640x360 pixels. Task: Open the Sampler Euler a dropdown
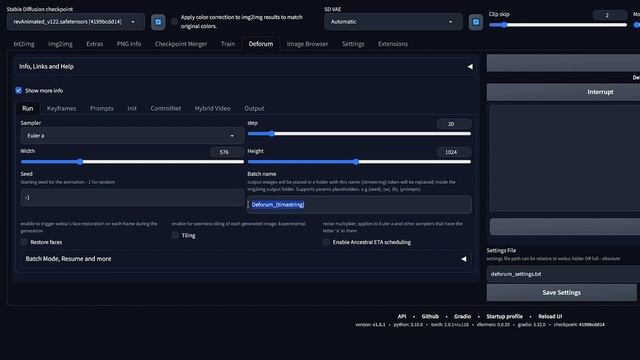coord(132,136)
